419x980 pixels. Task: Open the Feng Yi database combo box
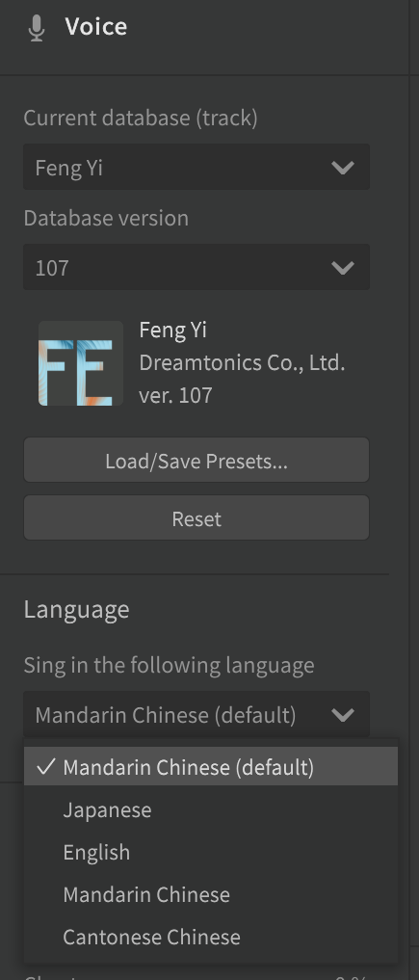pos(196,167)
